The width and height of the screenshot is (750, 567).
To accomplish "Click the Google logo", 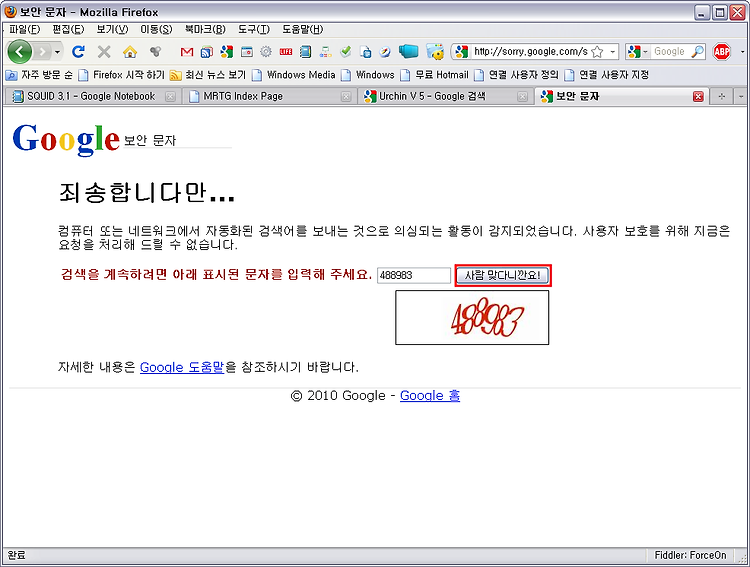I will click(x=66, y=139).
